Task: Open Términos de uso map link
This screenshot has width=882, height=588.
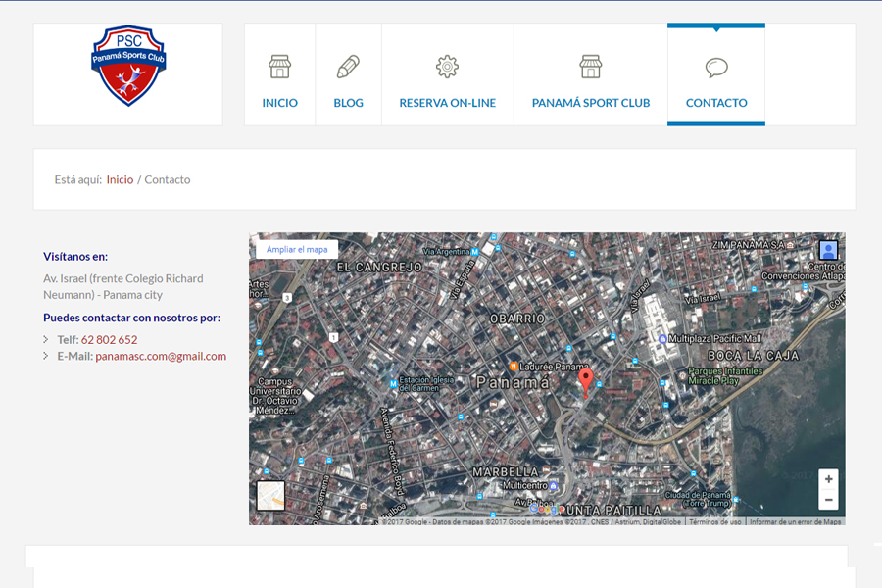Action: click(715, 521)
